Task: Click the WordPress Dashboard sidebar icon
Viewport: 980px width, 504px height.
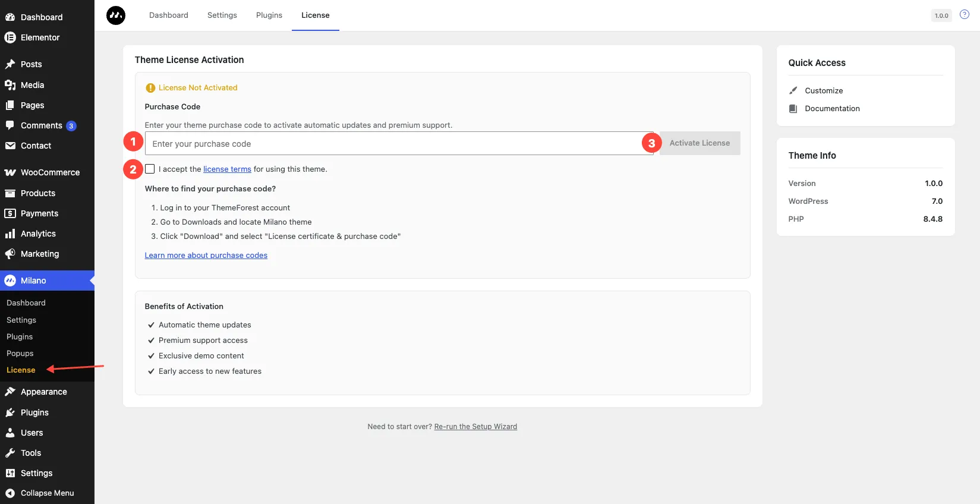Action: [10, 17]
